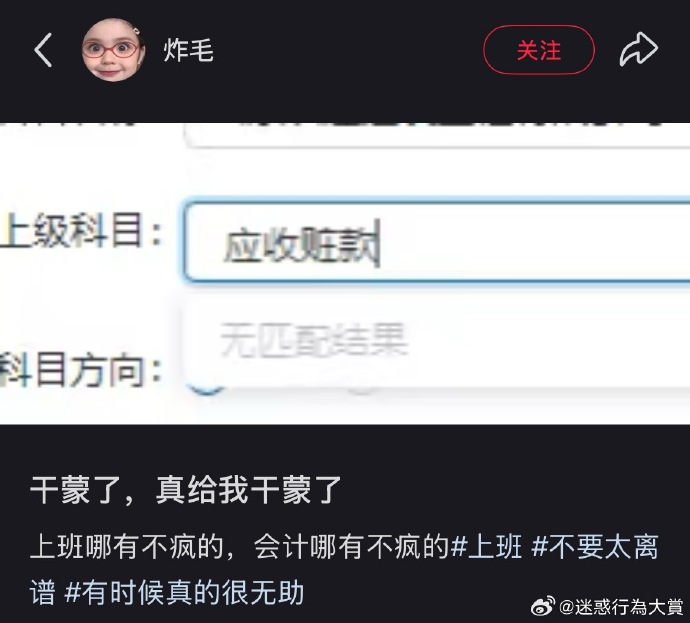
Task: Select the 无匹配结果 dropdown entry
Action: [x=313, y=339]
